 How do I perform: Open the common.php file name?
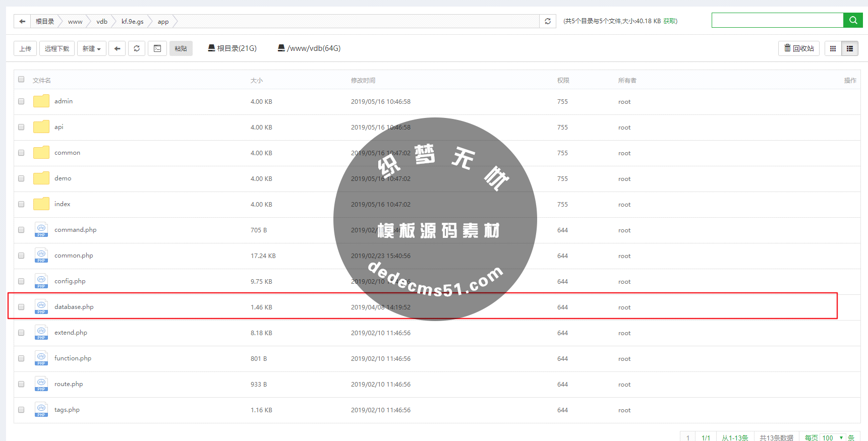[74, 256]
